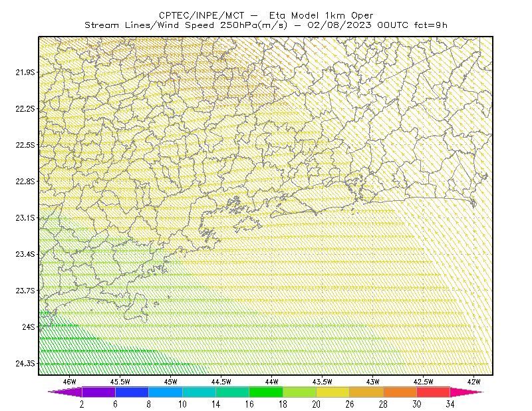Click the 24S latitude axis label

[29, 327]
